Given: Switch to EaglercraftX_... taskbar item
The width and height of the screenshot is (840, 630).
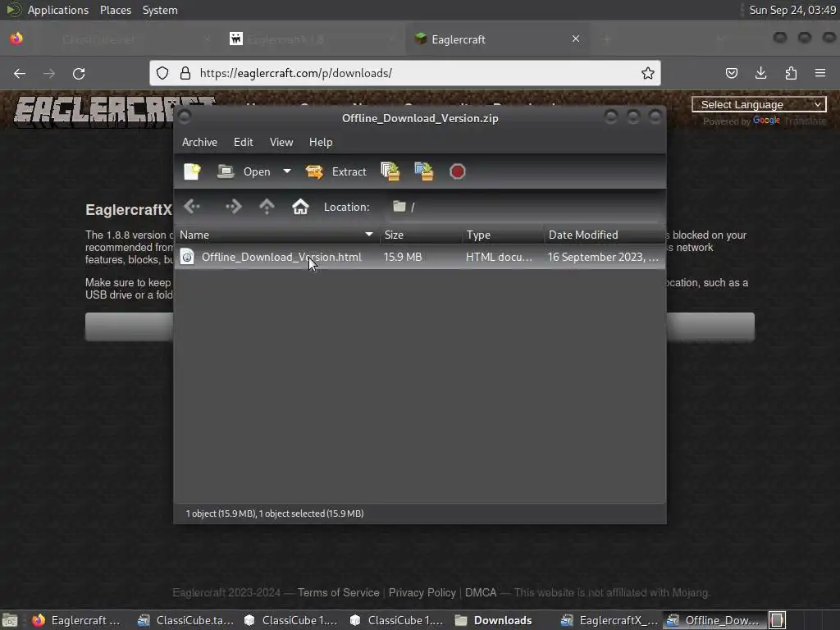Looking at the screenshot, I should pos(609,620).
